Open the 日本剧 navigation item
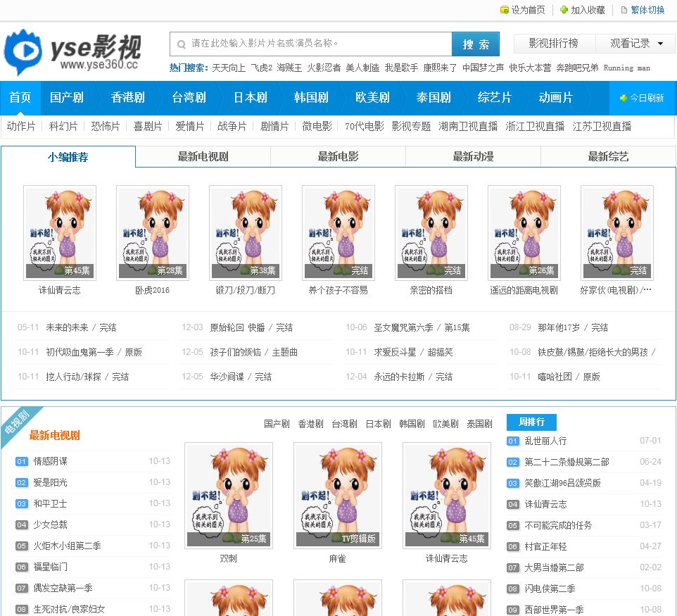The height and width of the screenshot is (616, 677). click(x=251, y=98)
